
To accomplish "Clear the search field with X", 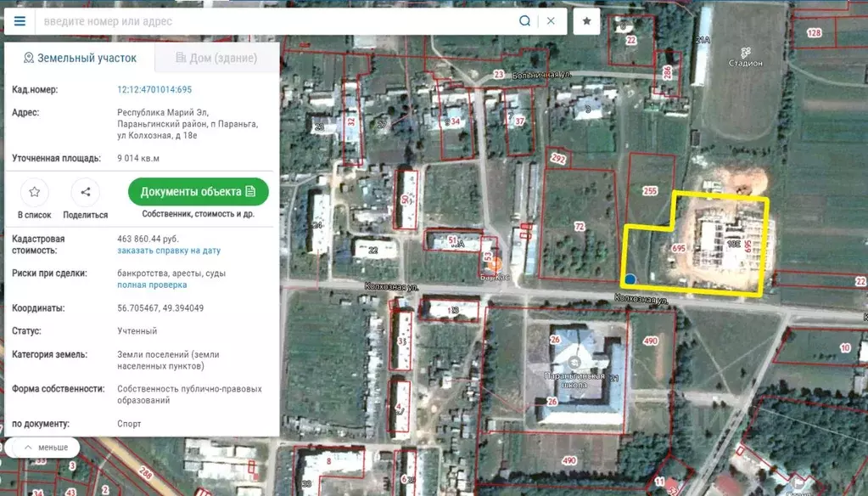I will click(x=551, y=21).
